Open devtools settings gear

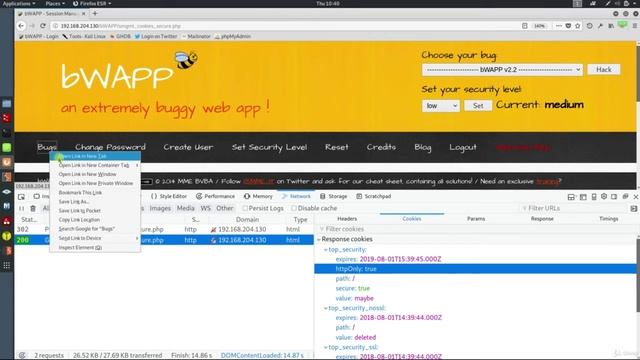(604, 196)
